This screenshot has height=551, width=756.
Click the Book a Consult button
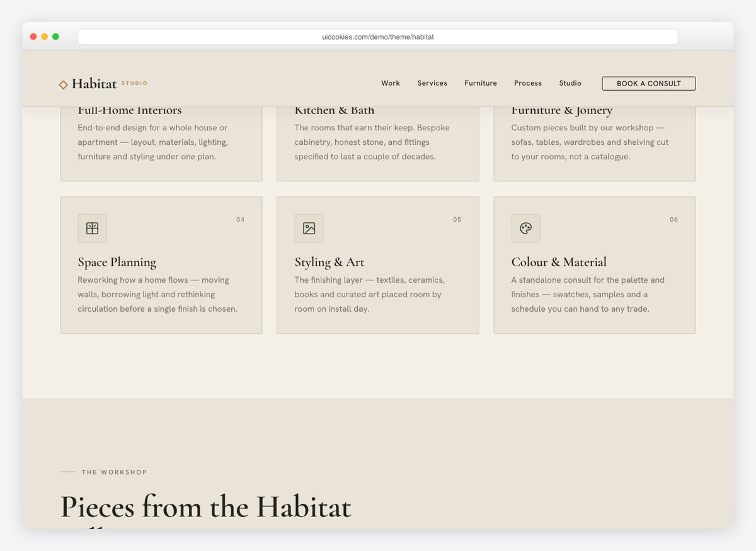click(x=649, y=83)
